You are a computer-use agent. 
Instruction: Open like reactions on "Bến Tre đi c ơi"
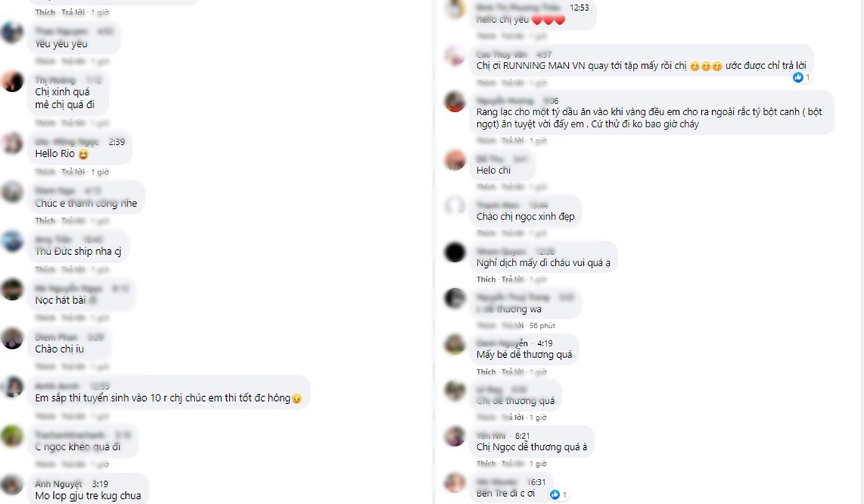click(x=555, y=495)
